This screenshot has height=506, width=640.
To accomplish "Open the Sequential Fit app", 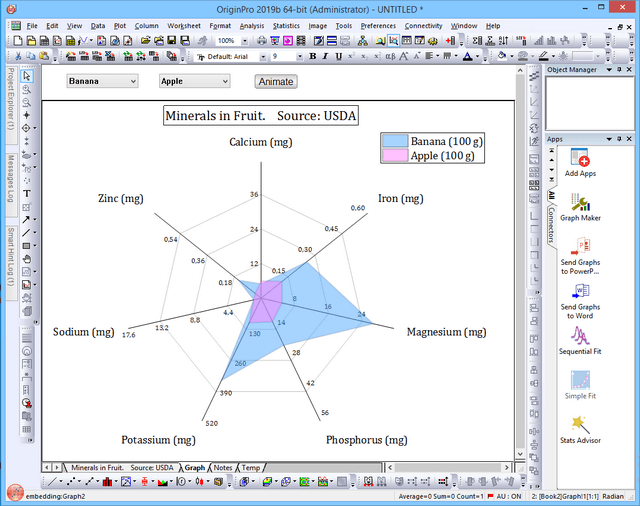I will pos(578,337).
